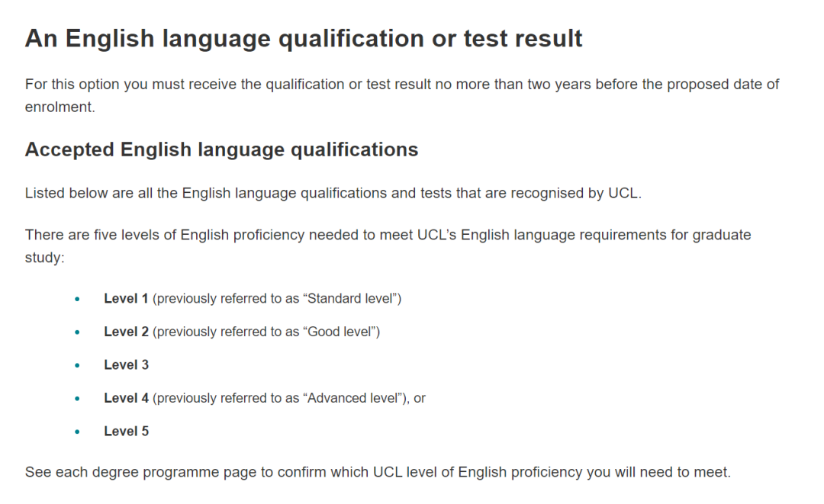Click the teal bullet beside Level 2

pos(77,332)
